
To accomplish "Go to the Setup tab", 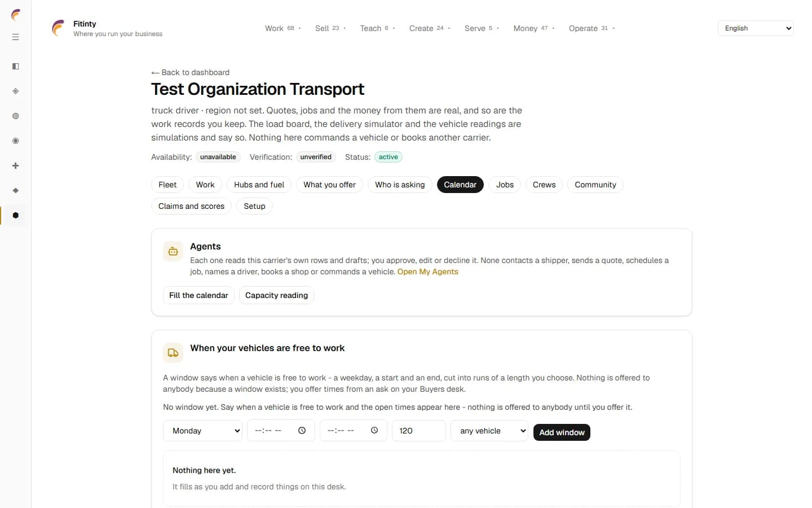I will tap(254, 206).
